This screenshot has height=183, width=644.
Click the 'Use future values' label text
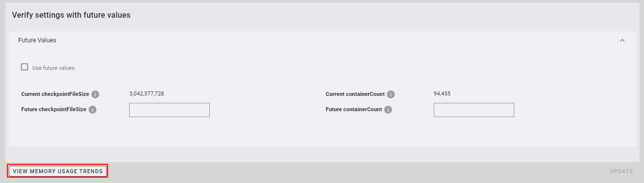54,68
